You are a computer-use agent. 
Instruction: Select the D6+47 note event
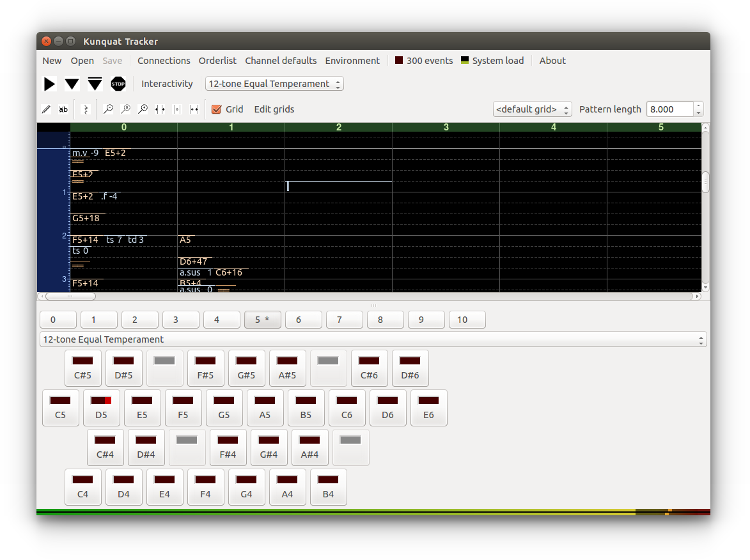coord(193,261)
